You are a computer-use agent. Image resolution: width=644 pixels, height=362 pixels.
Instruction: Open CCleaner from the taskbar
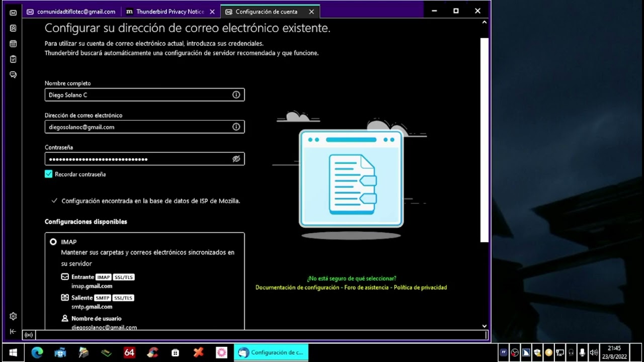(152, 352)
